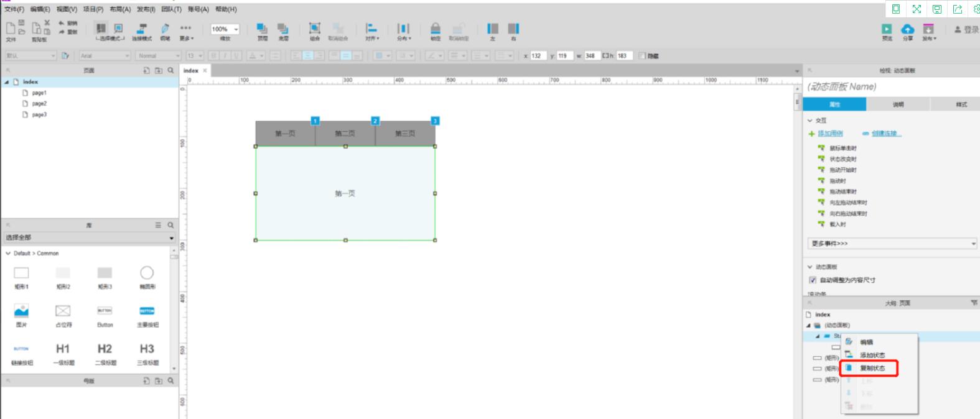Click search icon in Pages panel

click(170, 71)
